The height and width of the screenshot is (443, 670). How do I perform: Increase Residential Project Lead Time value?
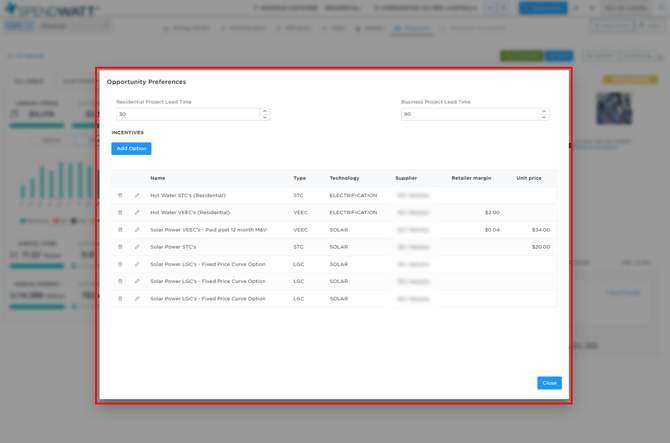tap(265, 111)
